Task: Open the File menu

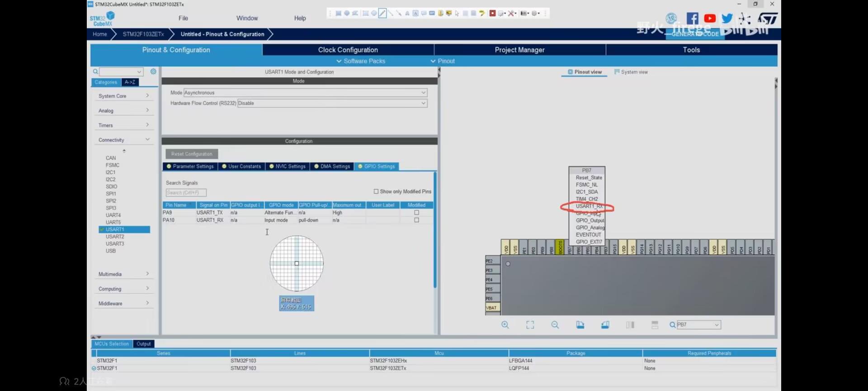Action: 183,18
